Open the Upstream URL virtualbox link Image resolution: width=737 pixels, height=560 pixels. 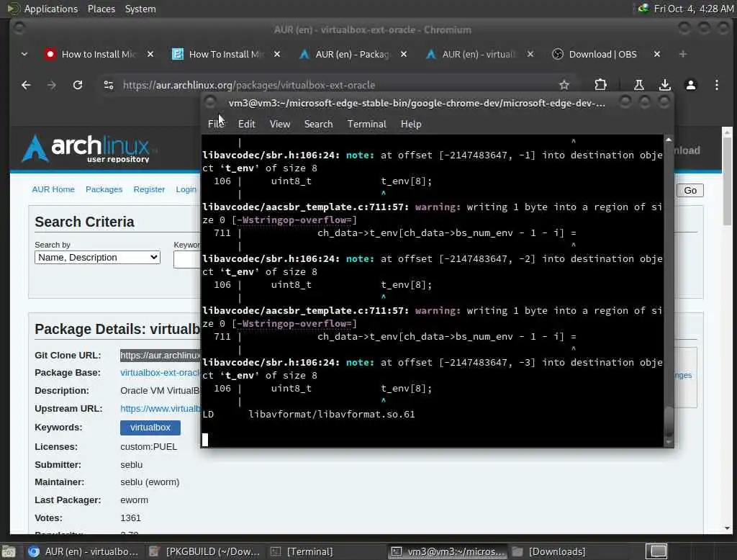pyautogui.click(x=160, y=409)
